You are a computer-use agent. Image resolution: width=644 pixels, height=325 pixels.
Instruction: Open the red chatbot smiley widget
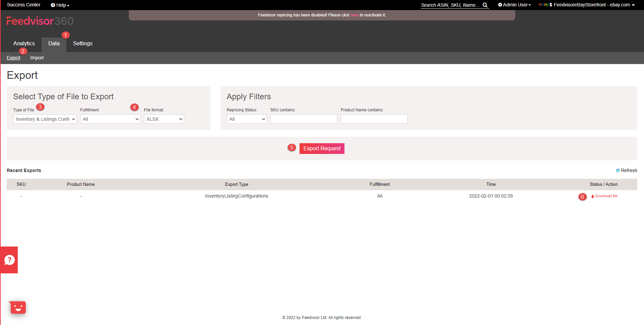(17, 307)
